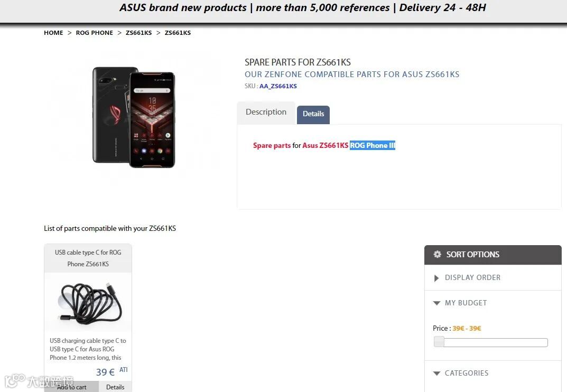Click the Sort Options header bar
This screenshot has width=567, height=392.
(x=493, y=255)
